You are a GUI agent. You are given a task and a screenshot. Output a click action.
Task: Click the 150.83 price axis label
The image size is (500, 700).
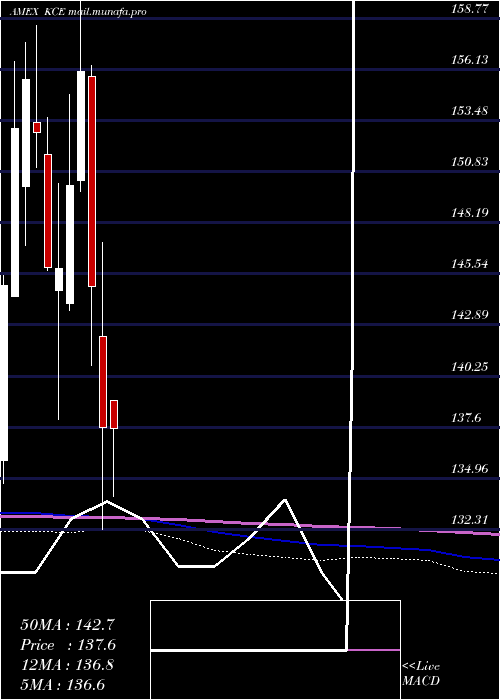point(470,162)
